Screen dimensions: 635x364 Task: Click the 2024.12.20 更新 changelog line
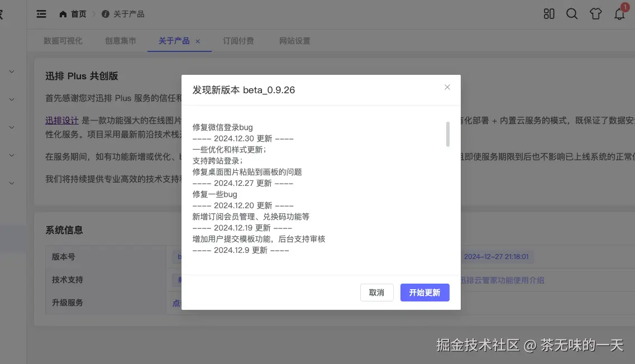point(243,205)
